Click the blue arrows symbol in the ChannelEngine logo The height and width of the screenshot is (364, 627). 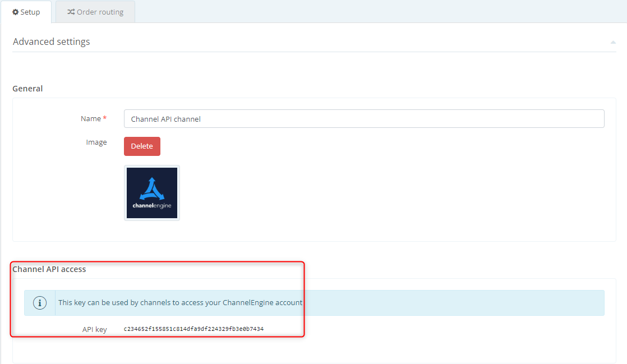click(x=151, y=189)
